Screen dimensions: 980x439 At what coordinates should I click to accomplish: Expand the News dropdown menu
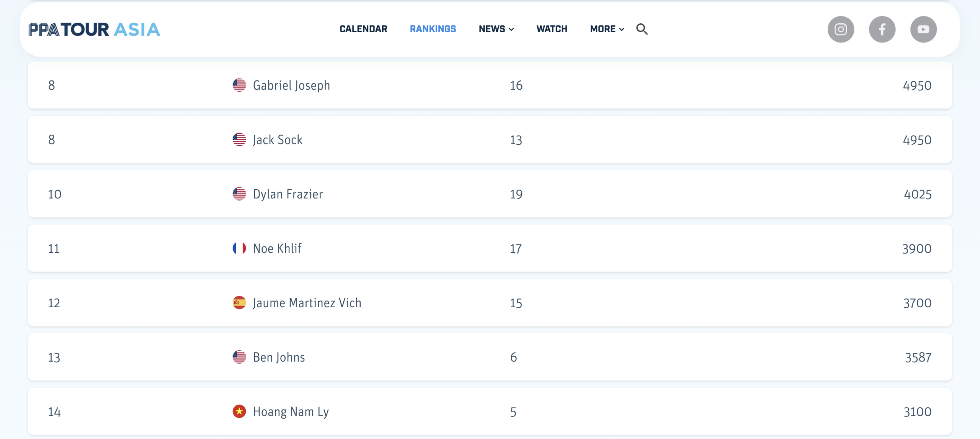coord(496,29)
